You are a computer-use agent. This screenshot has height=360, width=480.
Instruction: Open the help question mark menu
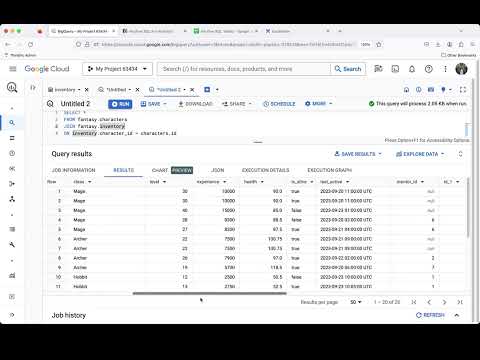point(429,69)
